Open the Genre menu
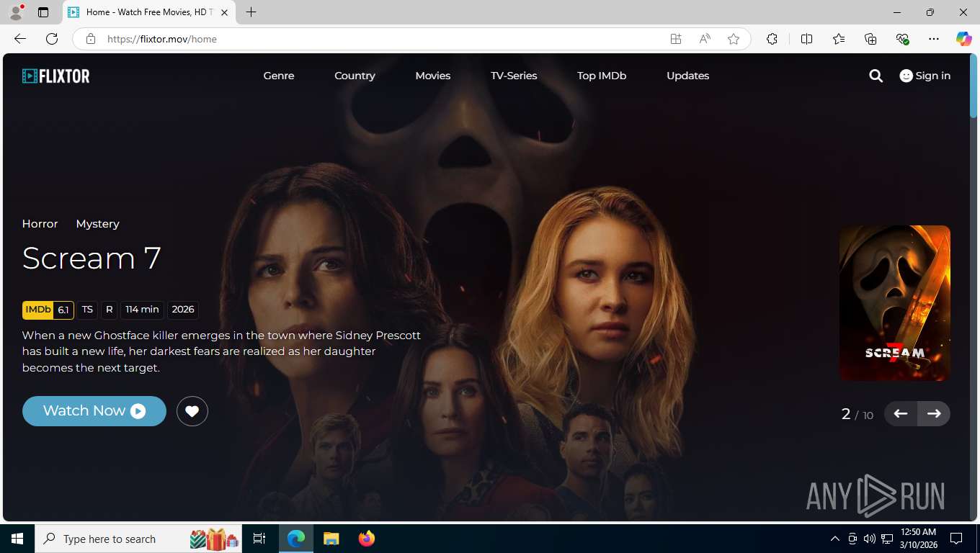The height and width of the screenshot is (553, 980). [x=279, y=76]
